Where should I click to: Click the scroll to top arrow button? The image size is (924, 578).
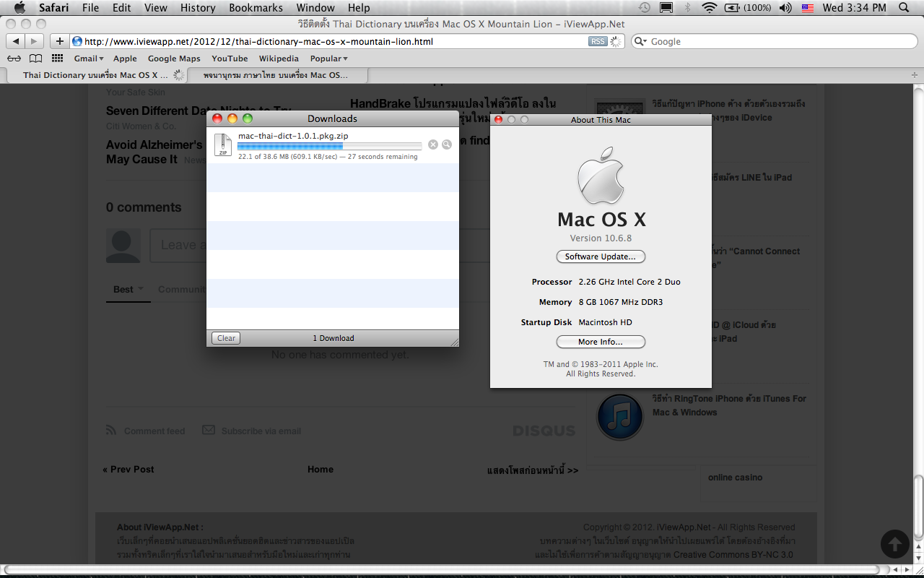pos(894,545)
